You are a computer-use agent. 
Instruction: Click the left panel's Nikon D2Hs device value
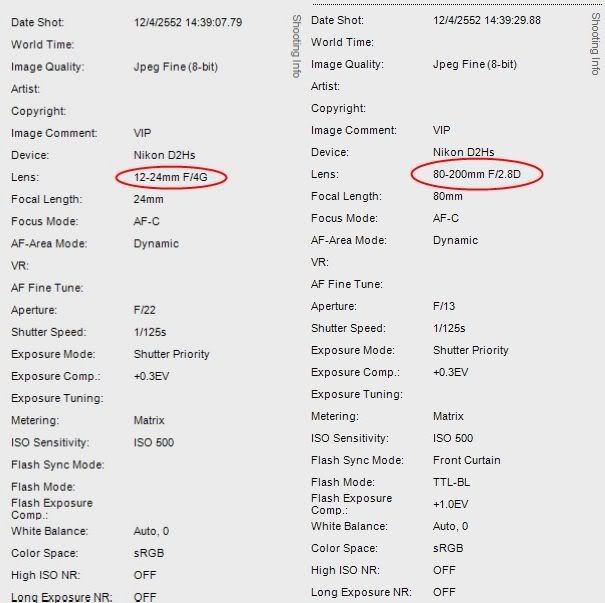[164, 155]
